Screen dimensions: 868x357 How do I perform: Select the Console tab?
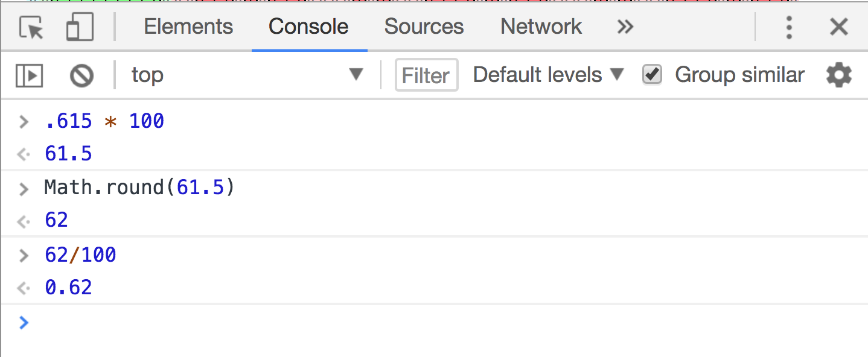coord(308,27)
